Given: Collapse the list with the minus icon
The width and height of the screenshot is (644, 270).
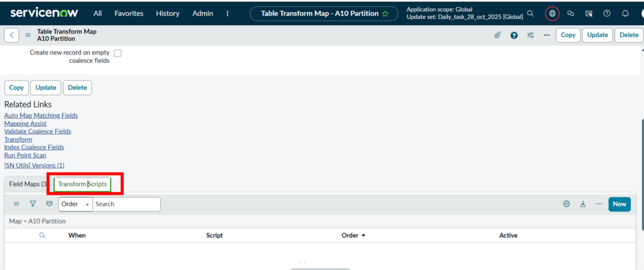Looking at the screenshot, I should pyautogui.click(x=599, y=204).
